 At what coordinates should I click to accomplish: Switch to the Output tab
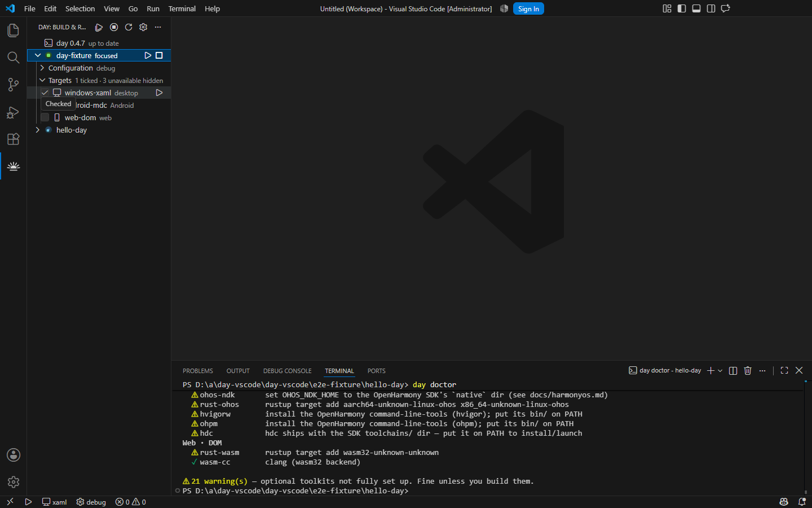238,371
